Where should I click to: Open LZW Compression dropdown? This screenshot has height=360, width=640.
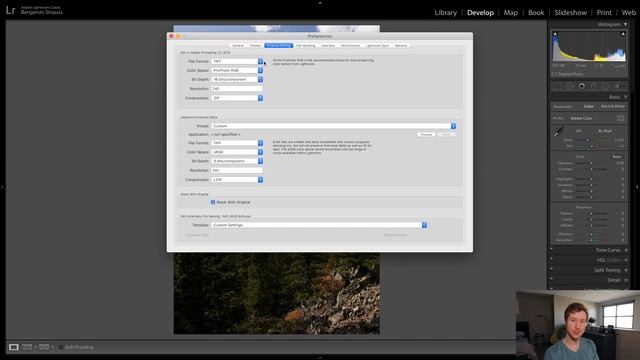tap(237, 180)
